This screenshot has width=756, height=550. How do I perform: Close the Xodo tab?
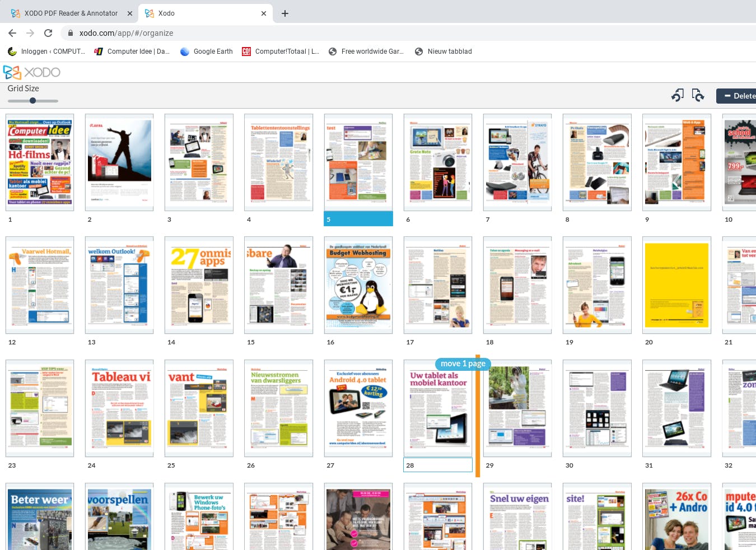coord(264,13)
